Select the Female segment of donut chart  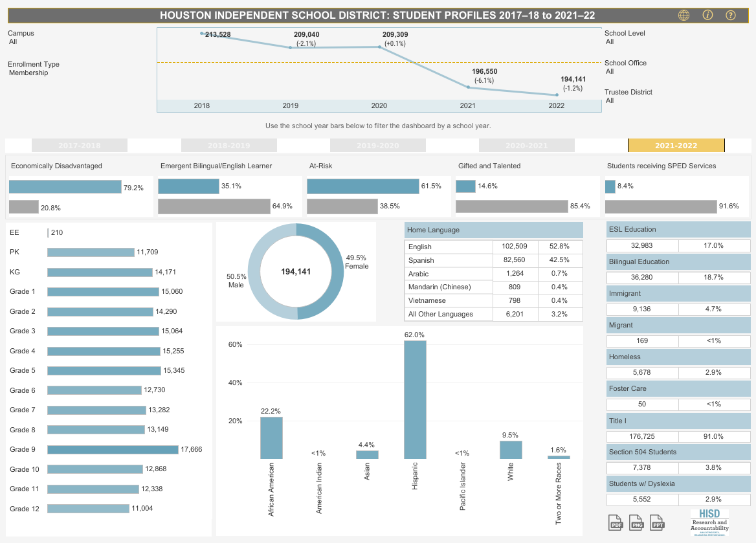[x=336, y=272]
